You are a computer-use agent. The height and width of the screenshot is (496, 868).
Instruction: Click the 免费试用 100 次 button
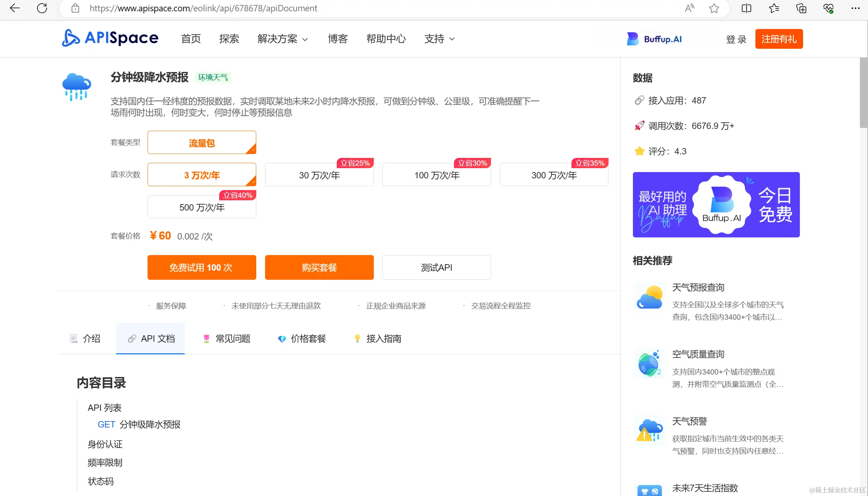pos(202,267)
